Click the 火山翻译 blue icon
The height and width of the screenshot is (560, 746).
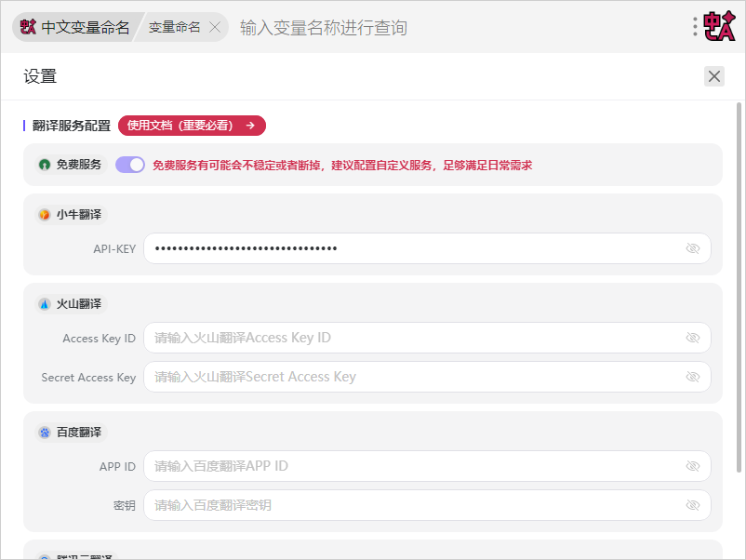click(x=45, y=304)
